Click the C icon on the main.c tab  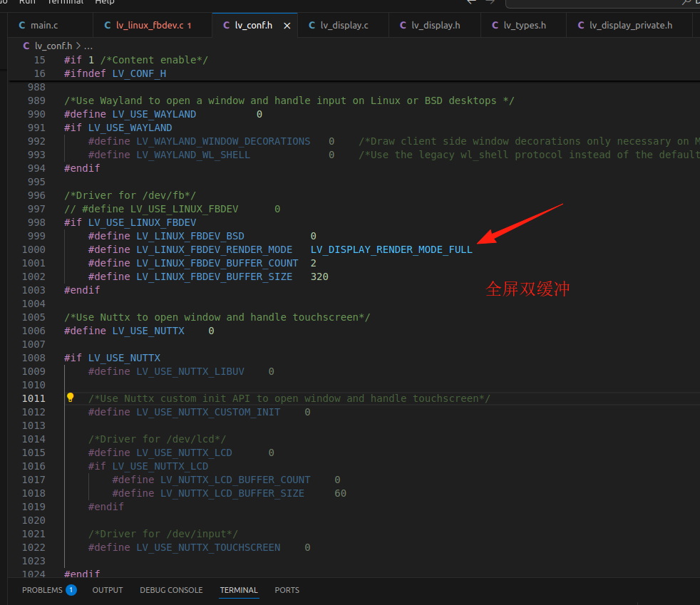coord(21,24)
